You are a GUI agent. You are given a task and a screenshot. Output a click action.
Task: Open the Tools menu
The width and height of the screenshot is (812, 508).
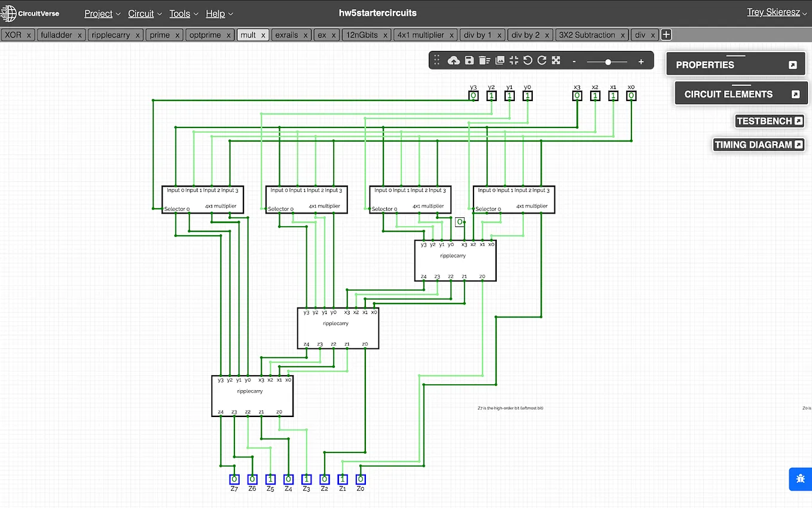tap(179, 13)
